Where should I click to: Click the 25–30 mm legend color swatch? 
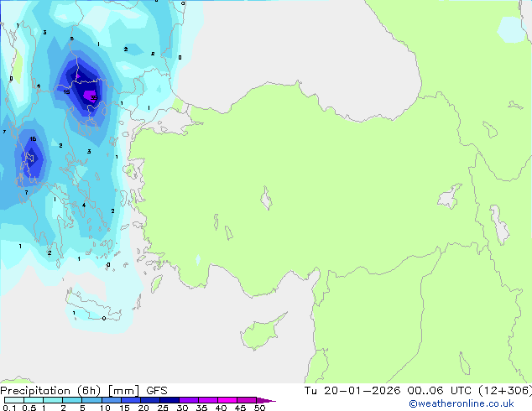169,400
